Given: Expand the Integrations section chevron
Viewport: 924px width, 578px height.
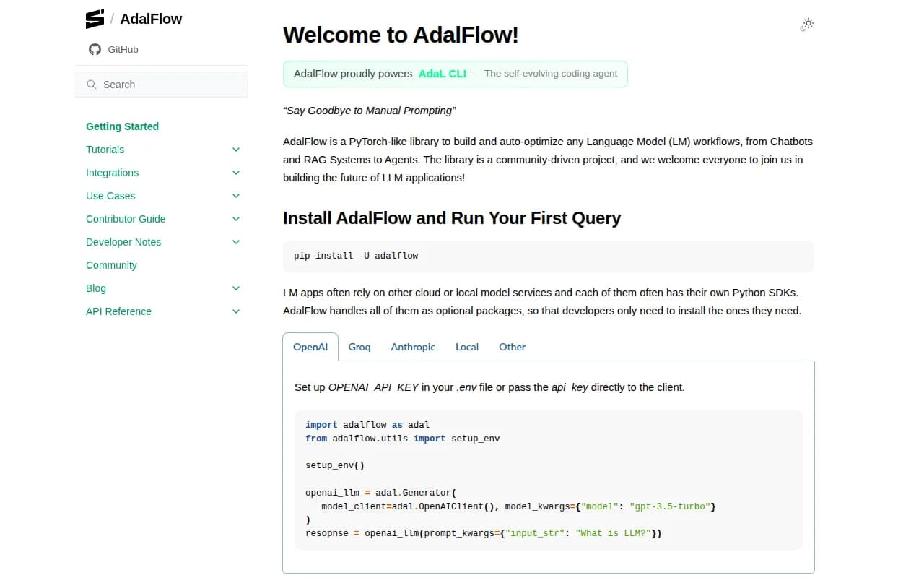Looking at the screenshot, I should coord(236,173).
